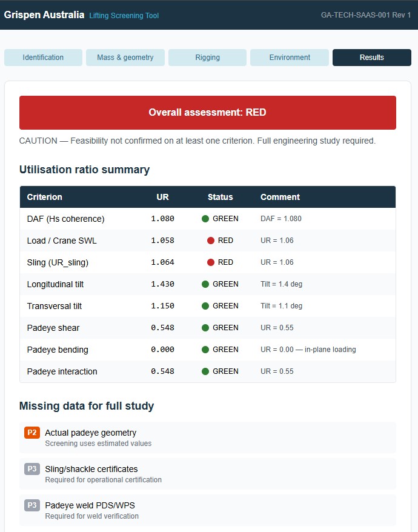Image resolution: width=418 pixels, height=532 pixels.
Task: Click the UR value 1.430
Action: click(162, 284)
